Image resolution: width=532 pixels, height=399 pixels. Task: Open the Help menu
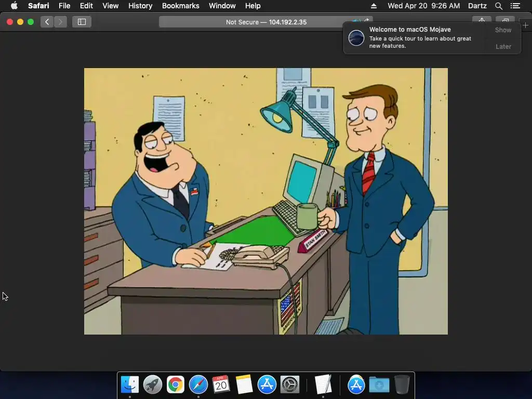pyautogui.click(x=253, y=6)
